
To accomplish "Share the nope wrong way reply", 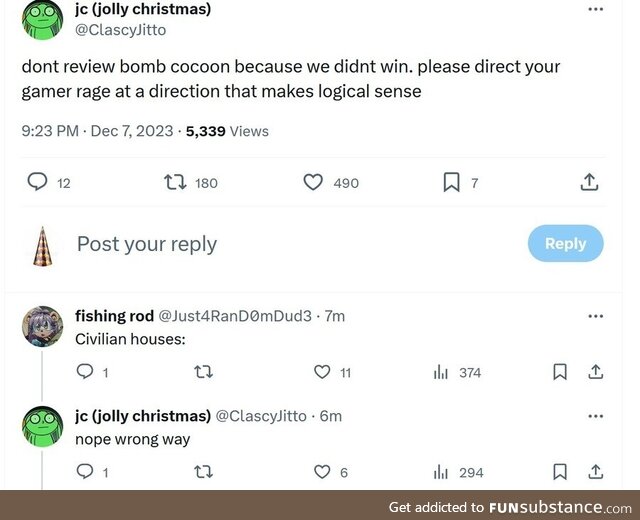I will [x=596, y=472].
